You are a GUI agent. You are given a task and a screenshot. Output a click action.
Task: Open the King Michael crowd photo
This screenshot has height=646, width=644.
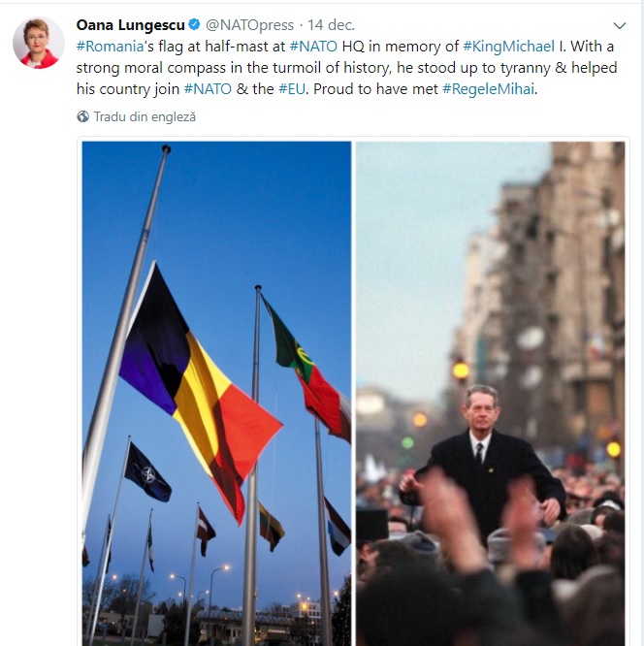pyautogui.click(x=491, y=394)
